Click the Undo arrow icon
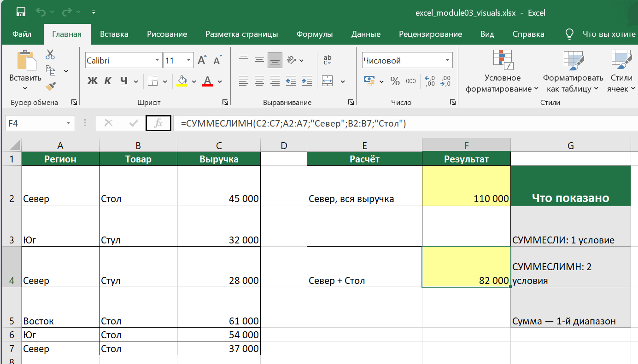 point(41,12)
